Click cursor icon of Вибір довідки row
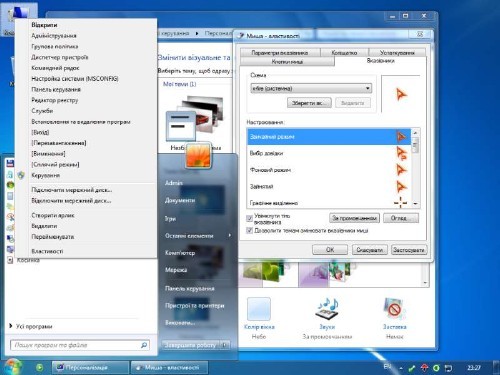The height and width of the screenshot is (375, 500). (x=402, y=153)
